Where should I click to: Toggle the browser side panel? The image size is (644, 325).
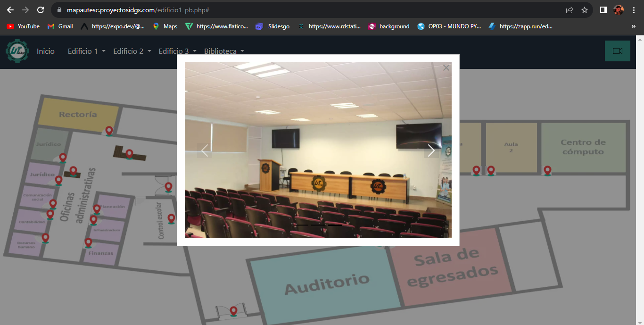point(603,10)
